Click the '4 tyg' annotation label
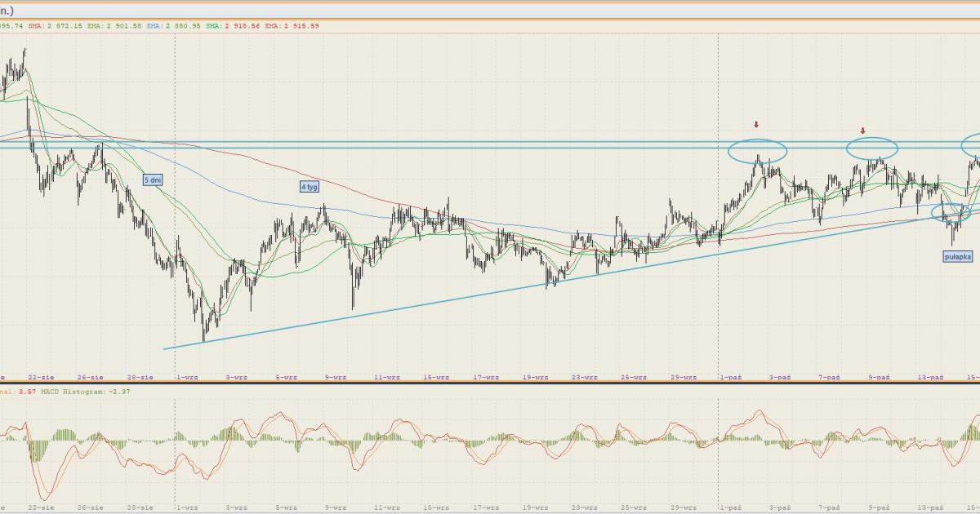 (309, 186)
